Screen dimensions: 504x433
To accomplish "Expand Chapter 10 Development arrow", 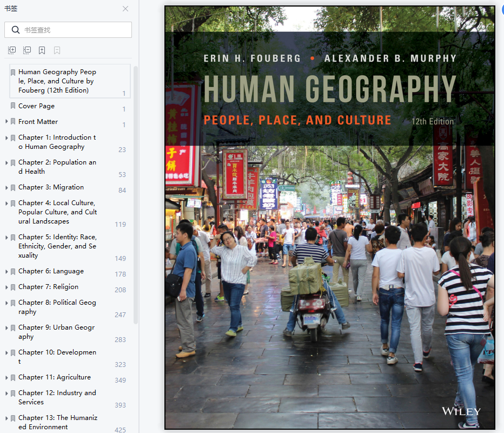I will (x=6, y=353).
